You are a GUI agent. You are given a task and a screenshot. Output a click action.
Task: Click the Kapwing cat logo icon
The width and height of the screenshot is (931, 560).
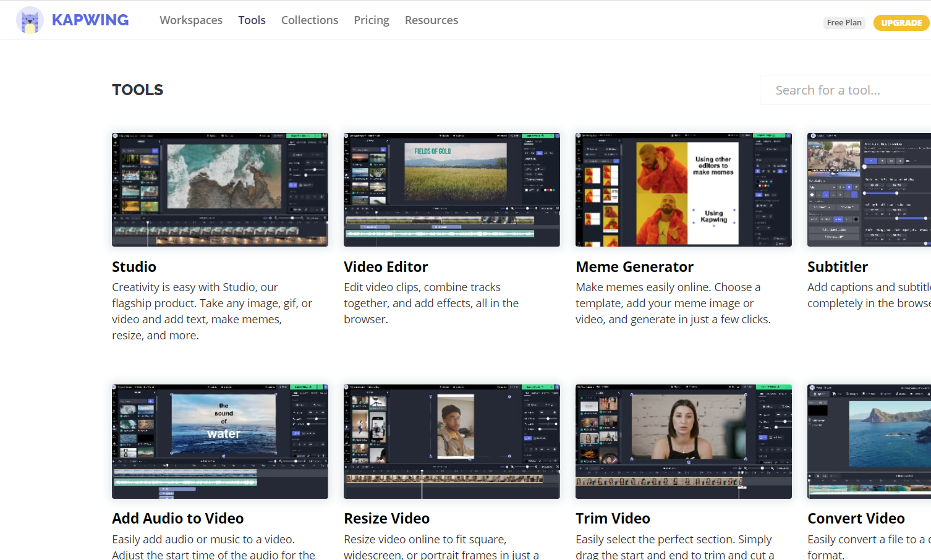click(x=30, y=20)
